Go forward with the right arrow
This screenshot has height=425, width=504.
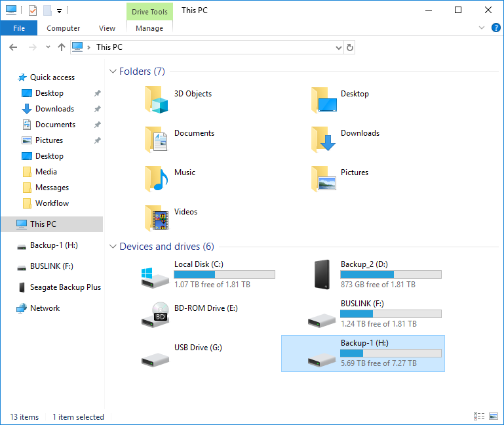click(33, 48)
